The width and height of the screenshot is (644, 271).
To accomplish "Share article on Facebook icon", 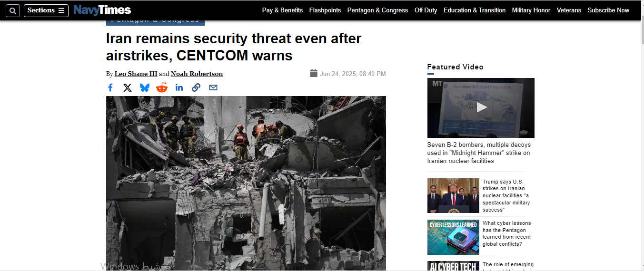I will pyautogui.click(x=110, y=87).
